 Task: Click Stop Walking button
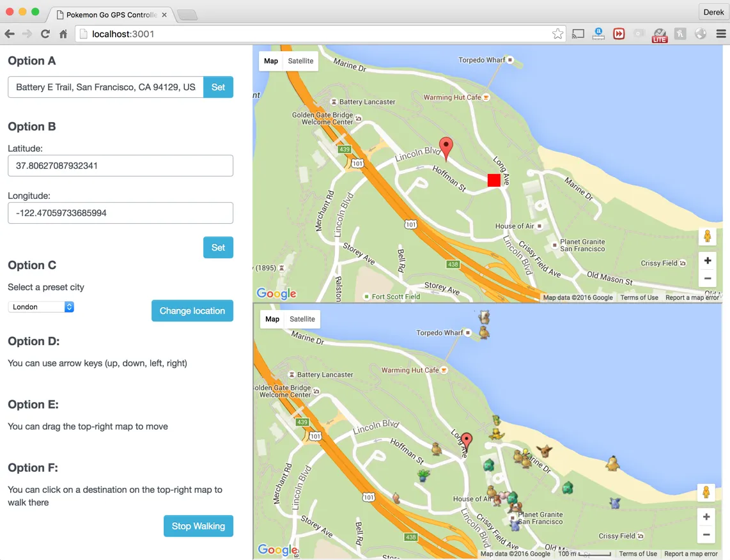pos(198,526)
